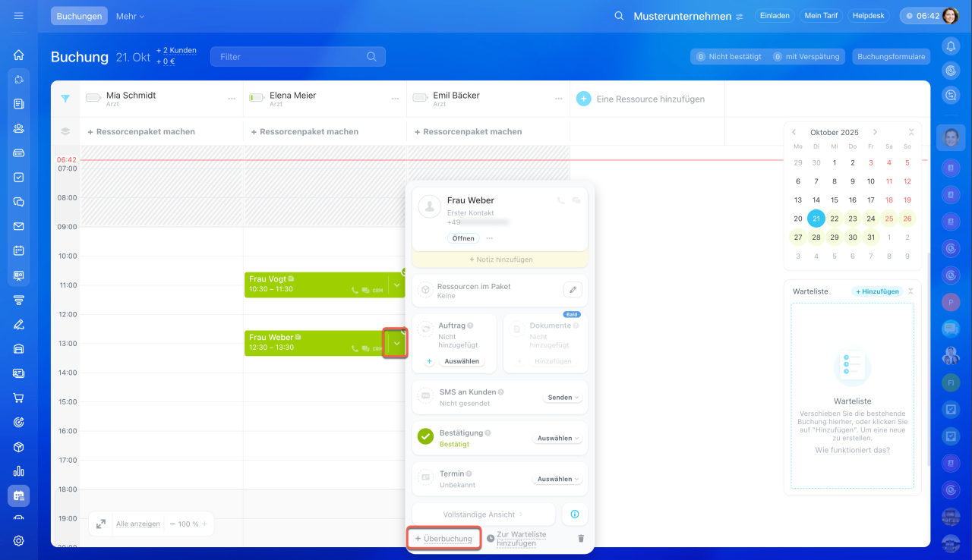Click the search magnifier in top bar

pos(619,16)
